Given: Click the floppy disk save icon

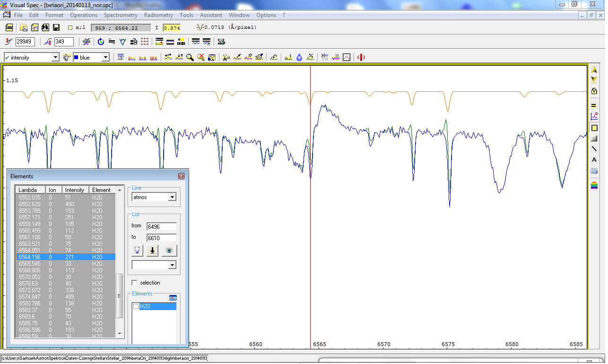Looking at the screenshot, I should coord(56,27).
